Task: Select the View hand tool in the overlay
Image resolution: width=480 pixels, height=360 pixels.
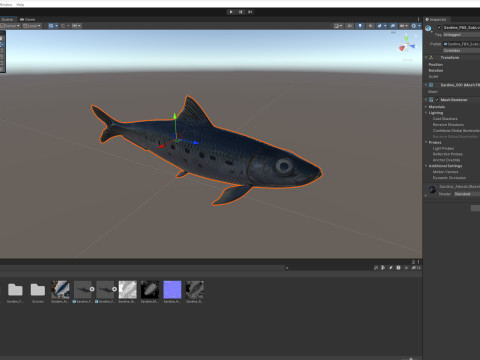Action: click(2, 38)
